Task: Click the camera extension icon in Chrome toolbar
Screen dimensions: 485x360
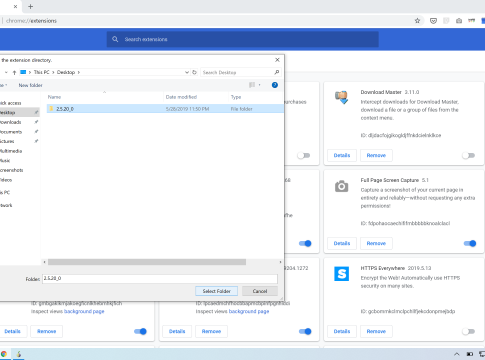Action: tap(459, 21)
